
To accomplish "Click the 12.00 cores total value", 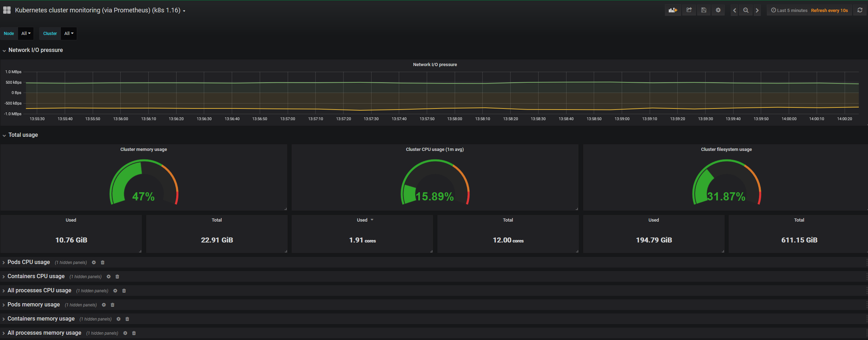I will pos(508,240).
